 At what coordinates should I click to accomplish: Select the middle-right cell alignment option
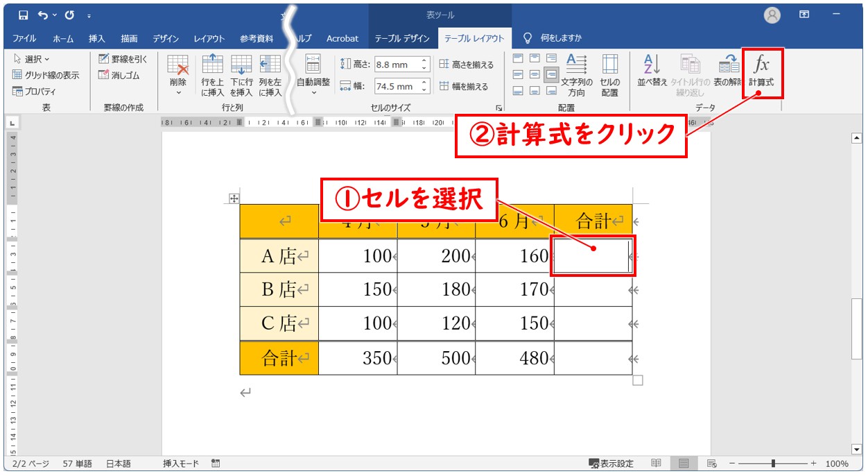551,74
